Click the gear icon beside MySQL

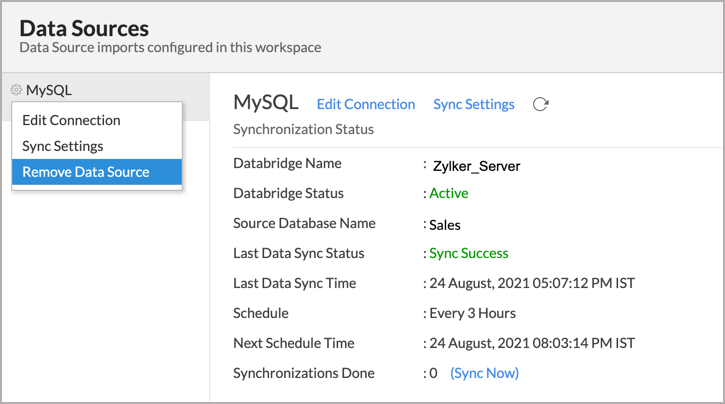point(16,90)
